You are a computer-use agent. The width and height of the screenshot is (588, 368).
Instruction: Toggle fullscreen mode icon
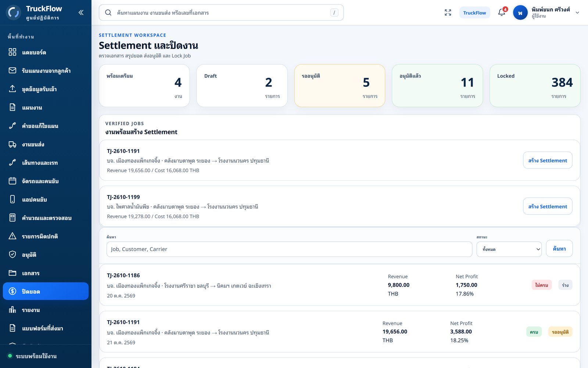[x=448, y=13]
